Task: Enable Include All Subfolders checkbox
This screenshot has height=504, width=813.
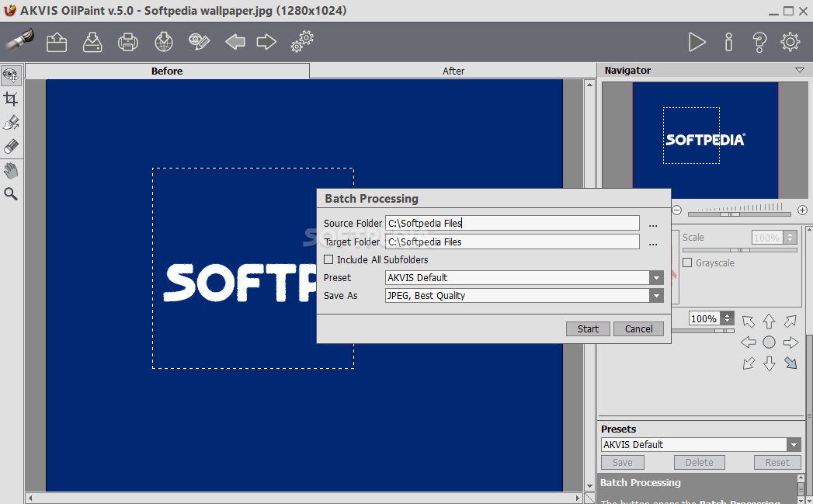Action: pyautogui.click(x=328, y=260)
